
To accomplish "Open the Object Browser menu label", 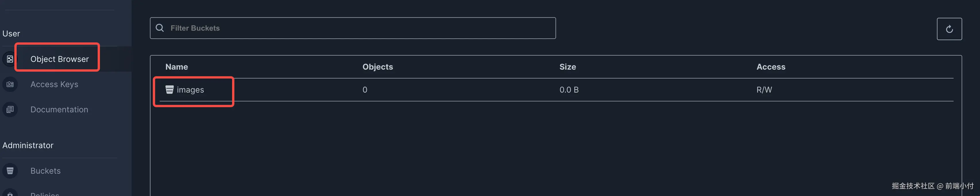I will pos(59,59).
